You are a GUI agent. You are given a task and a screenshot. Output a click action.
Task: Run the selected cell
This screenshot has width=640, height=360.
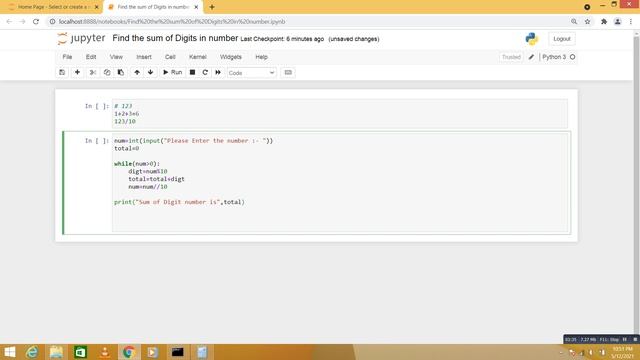[172, 72]
